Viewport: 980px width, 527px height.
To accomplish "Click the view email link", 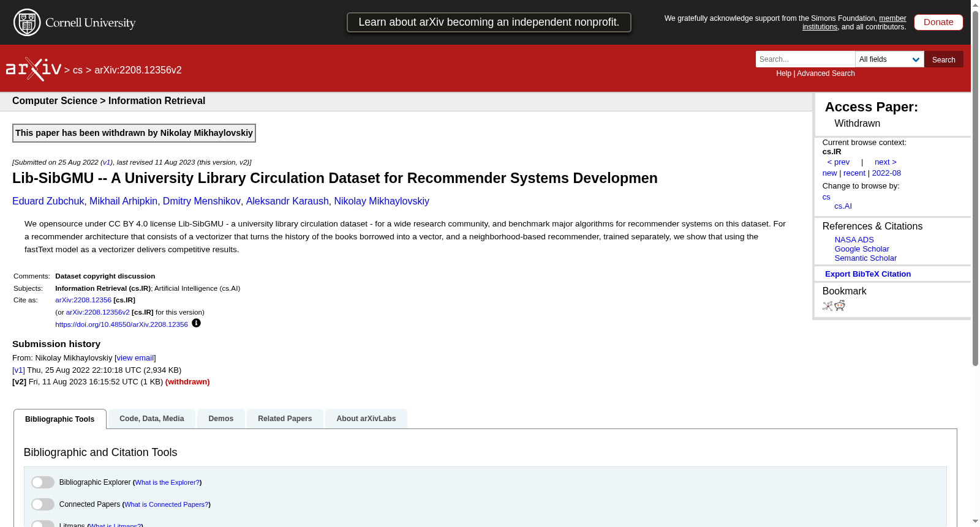I will (x=135, y=358).
